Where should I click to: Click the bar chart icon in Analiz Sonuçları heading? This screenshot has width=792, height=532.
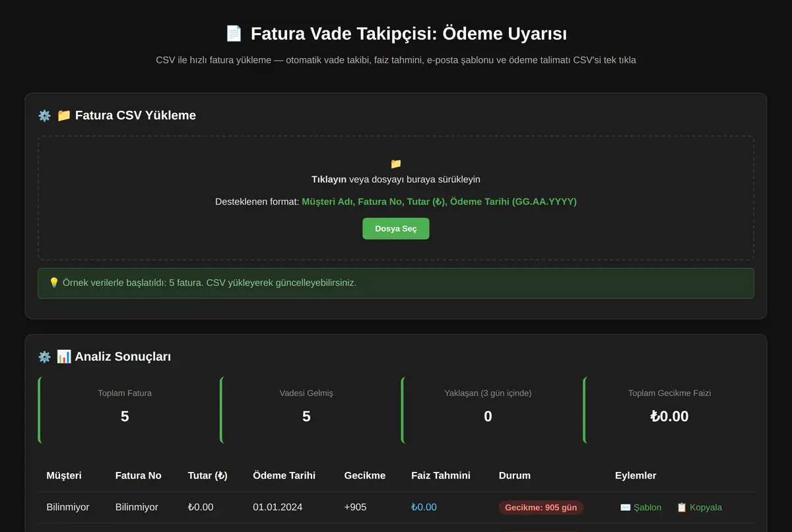64,357
